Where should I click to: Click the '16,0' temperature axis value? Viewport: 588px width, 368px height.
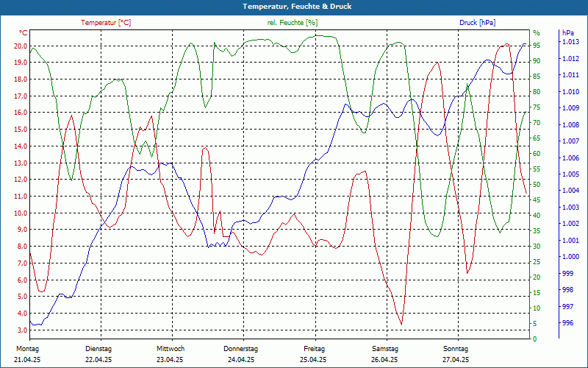click(21, 113)
